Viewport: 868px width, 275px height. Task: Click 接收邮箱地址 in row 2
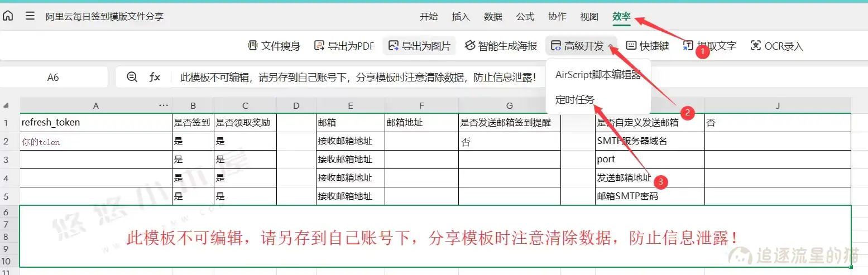[x=350, y=141]
